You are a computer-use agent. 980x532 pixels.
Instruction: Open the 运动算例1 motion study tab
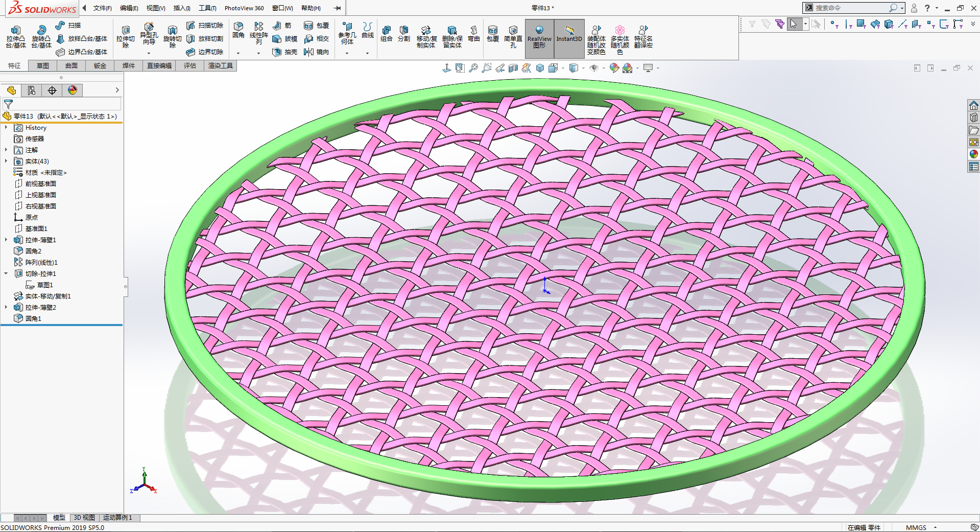tap(117, 518)
